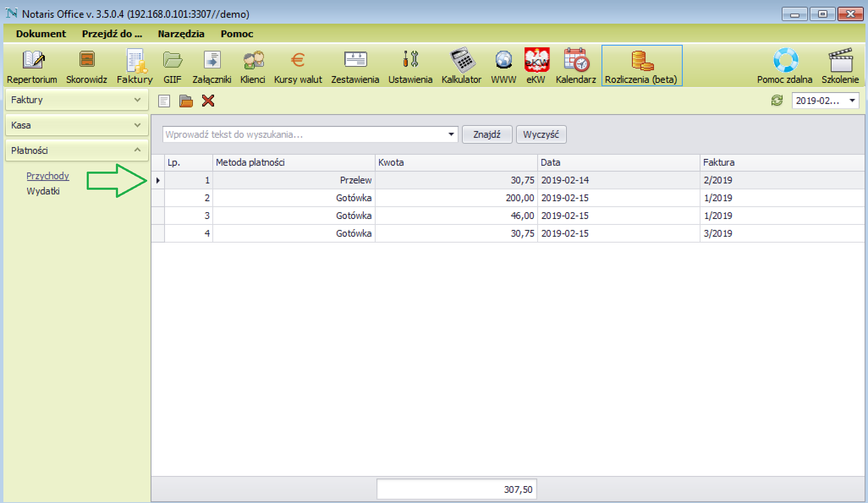Select the 46,00 amount cell
This screenshot has width=868, height=503.
point(456,216)
